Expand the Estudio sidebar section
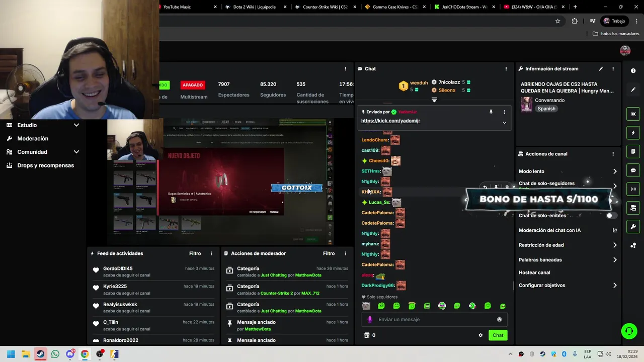Image resolution: width=644 pixels, height=362 pixels. click(76, 125)
